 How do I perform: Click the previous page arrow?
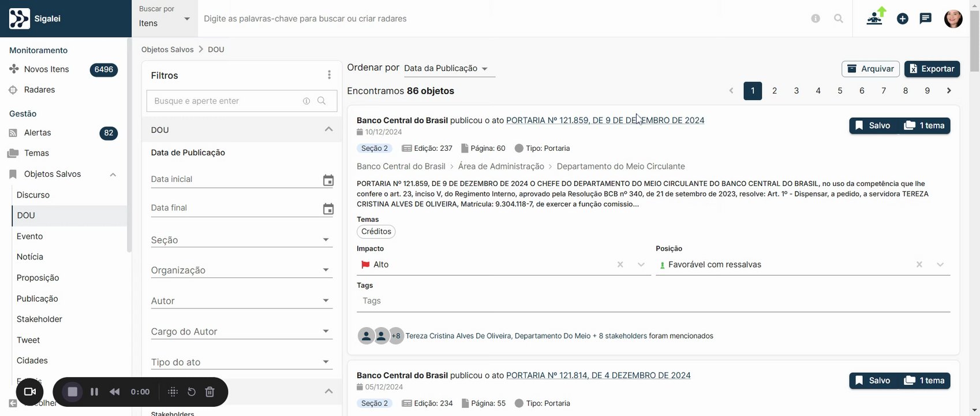click(x=731, y=91)
